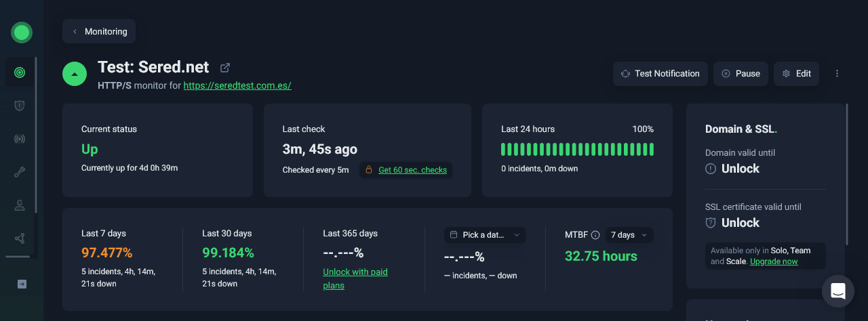868x321 pixels.
Task: Click the domain valid alert icon
Action: click(x=711, y=169)
